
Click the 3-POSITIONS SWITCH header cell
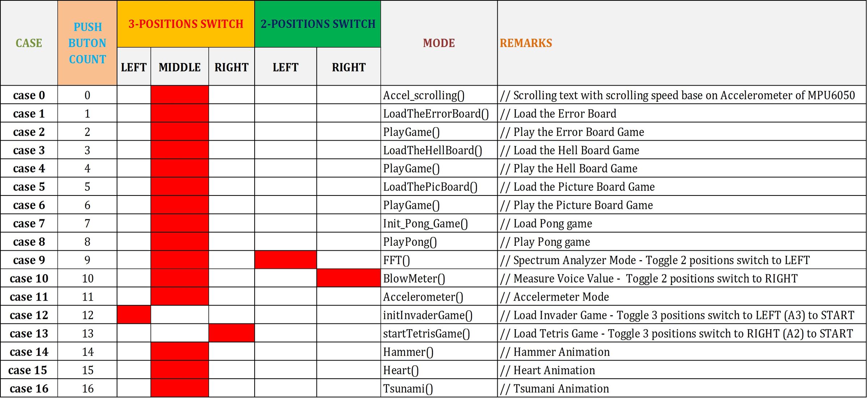tap(186, 24)
